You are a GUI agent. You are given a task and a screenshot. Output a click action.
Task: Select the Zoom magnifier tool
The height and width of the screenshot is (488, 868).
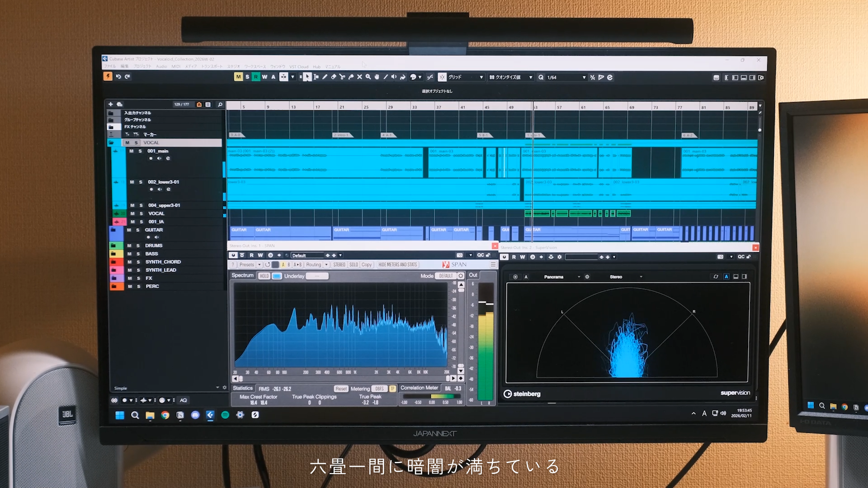(368, 77)
